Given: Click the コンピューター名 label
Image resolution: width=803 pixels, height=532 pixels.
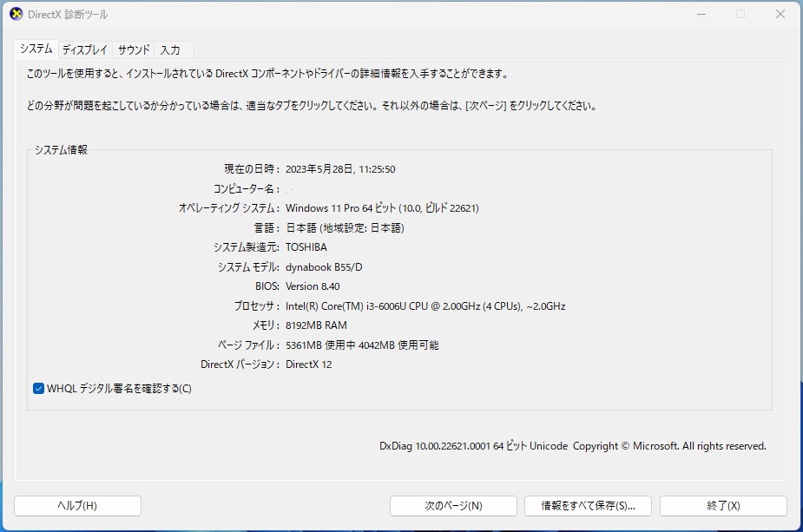Looking at the screenshot, I should coord(247,189).
